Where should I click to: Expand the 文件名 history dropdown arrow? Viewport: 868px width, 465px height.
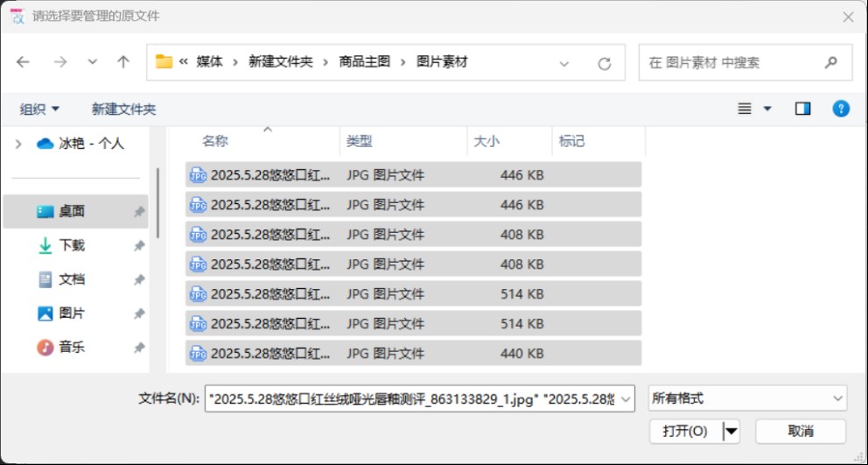[626, 399]
